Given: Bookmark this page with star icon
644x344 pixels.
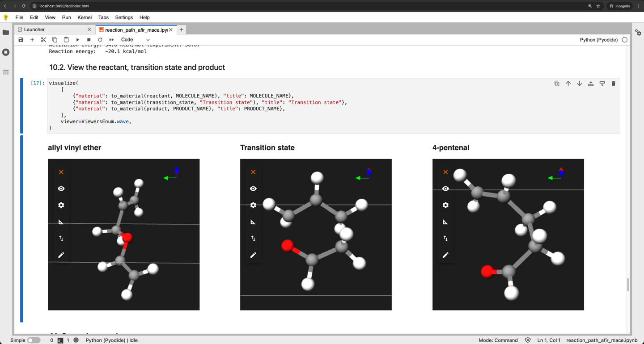Looking at the screenshot, I should 598,6.
